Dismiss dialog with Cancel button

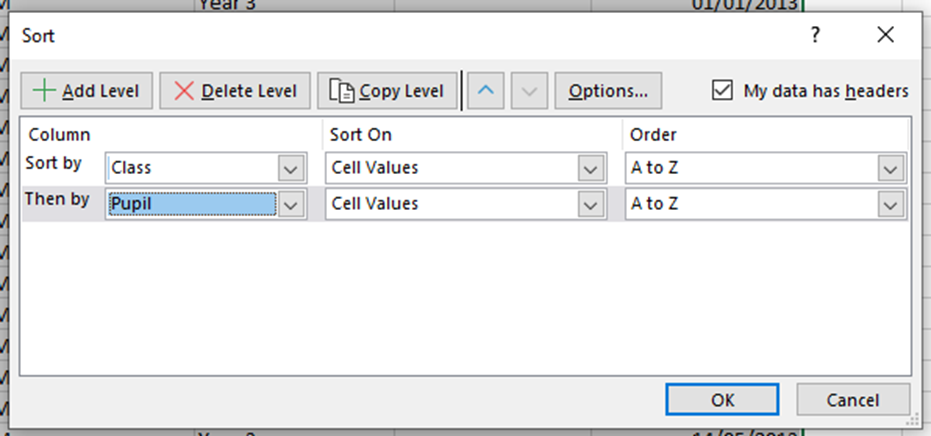coord(852,399)
